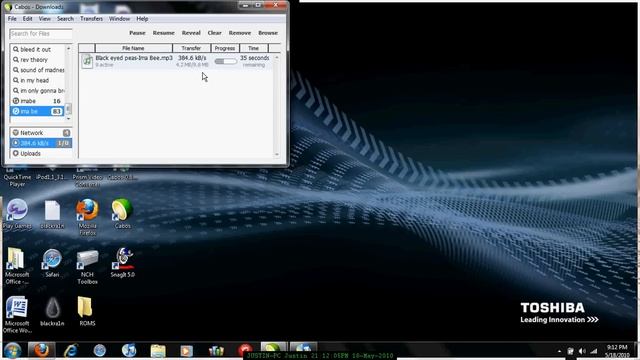Open the white blackra1n document file on desktop

[52, 214]
